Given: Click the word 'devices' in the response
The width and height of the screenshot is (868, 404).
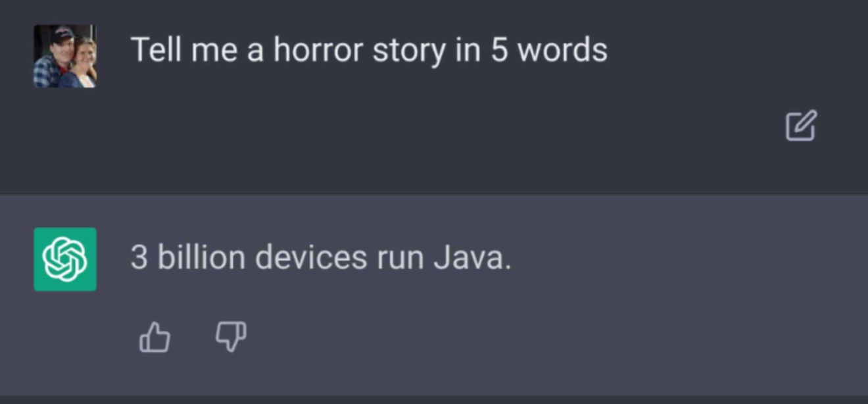Looking at the screenshot, I should (311, 257).
